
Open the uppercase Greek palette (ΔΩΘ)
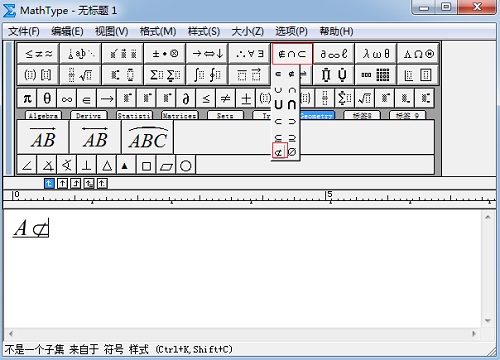(418, 53)
